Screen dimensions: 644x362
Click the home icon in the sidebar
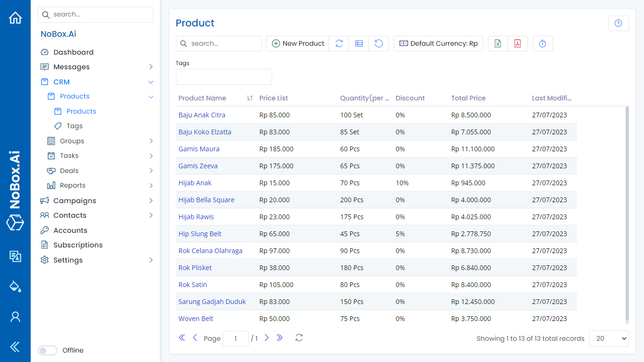[x=15, y=18]
